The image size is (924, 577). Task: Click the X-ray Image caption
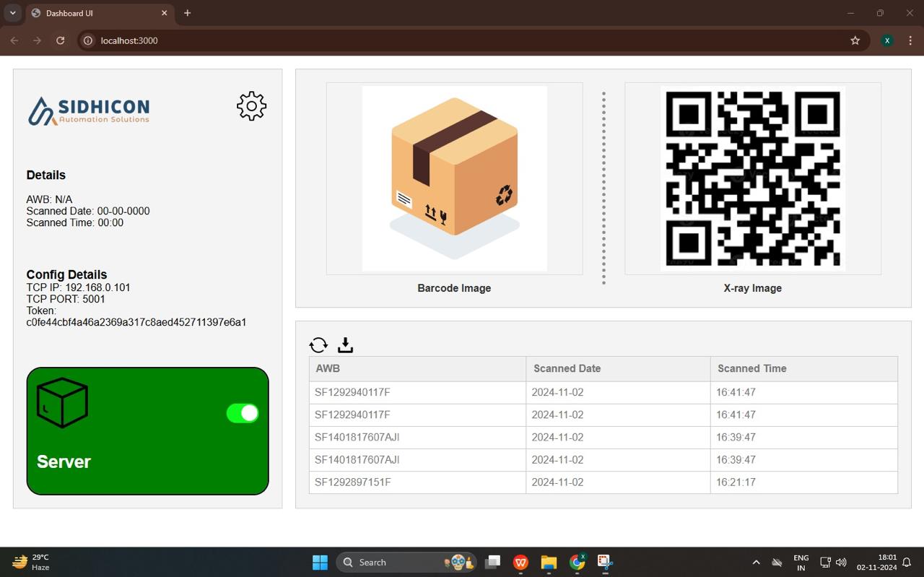click(x=752, y=288)
